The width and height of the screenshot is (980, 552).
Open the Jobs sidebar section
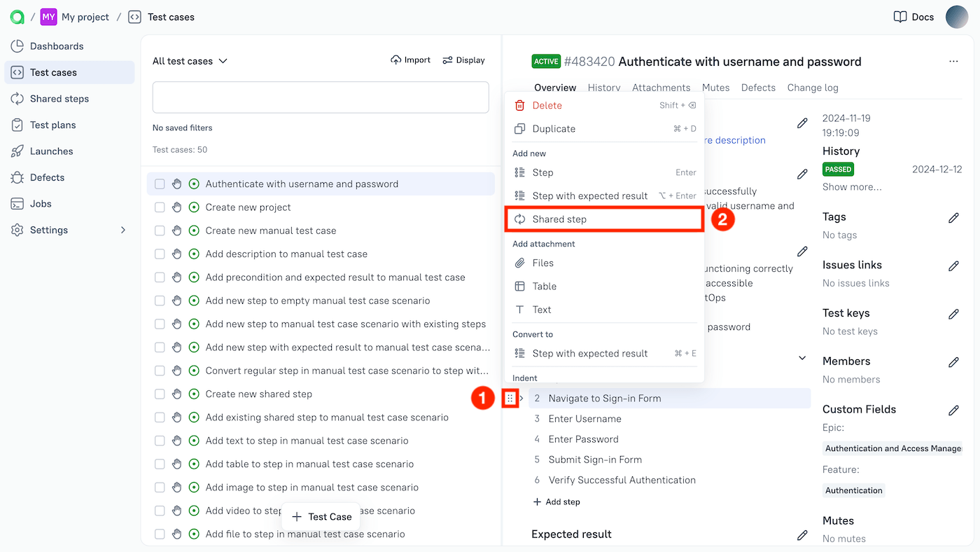(44, 203)
